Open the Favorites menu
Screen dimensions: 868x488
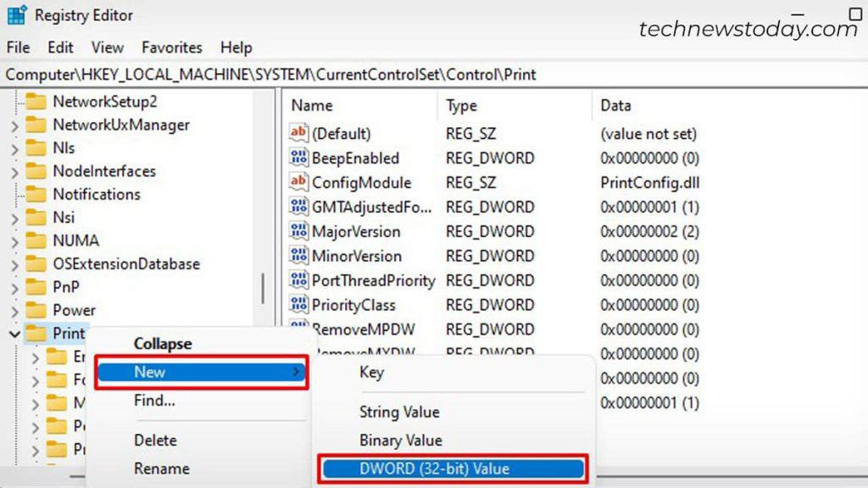(171, 47)
